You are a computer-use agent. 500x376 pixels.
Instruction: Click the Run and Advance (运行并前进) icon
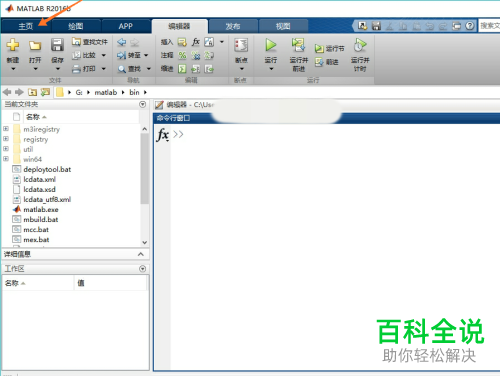tap(298, 45)
